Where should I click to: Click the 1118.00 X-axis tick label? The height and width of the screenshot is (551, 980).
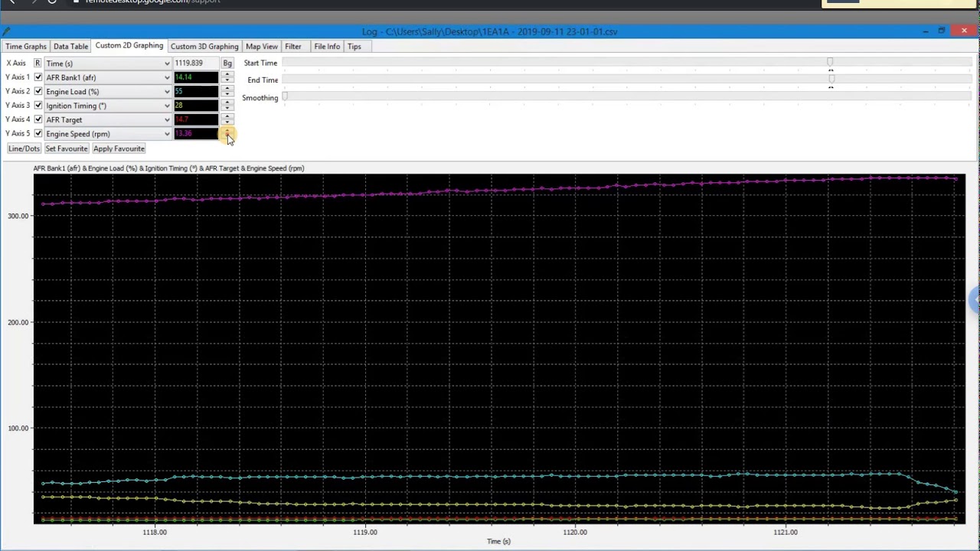pos(155,532)
